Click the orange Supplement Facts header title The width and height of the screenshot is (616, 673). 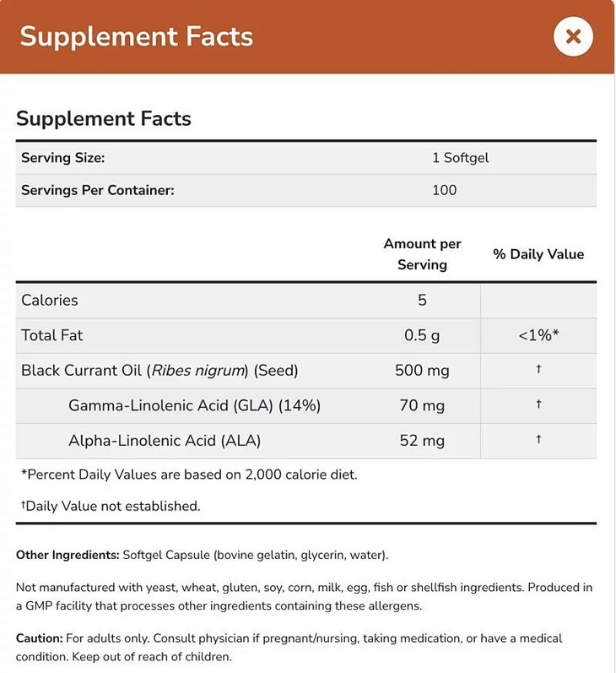[x=136, y=36]
